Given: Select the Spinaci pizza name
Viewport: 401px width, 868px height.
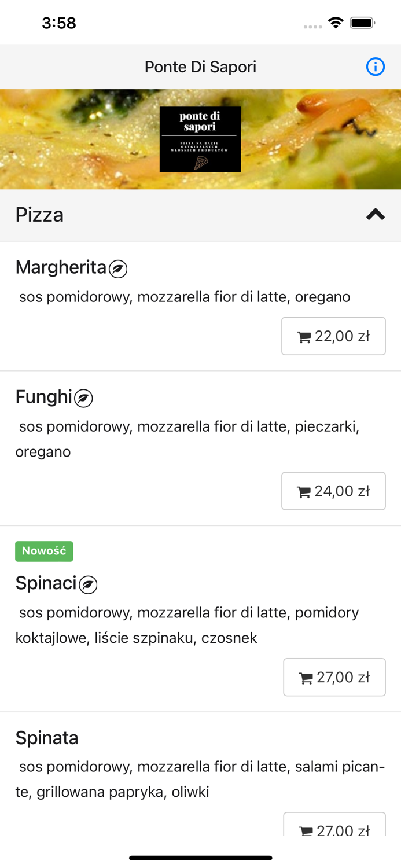Looking at the screenshot, I should pyautogui.click(x=46, y=583).
